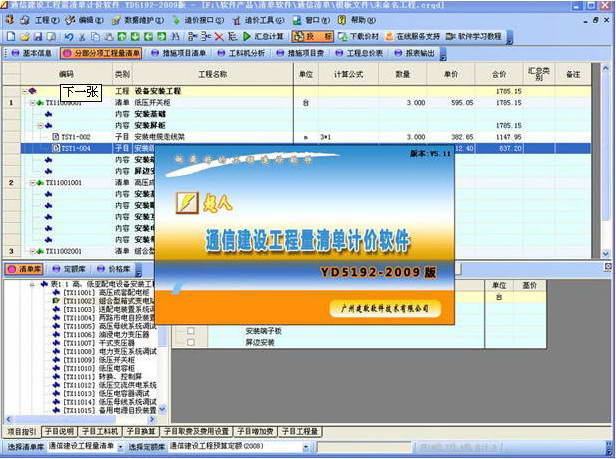Tick the 安装端子板 checkbox
This screenshot has width=616, height=459.
coord(191,331)
